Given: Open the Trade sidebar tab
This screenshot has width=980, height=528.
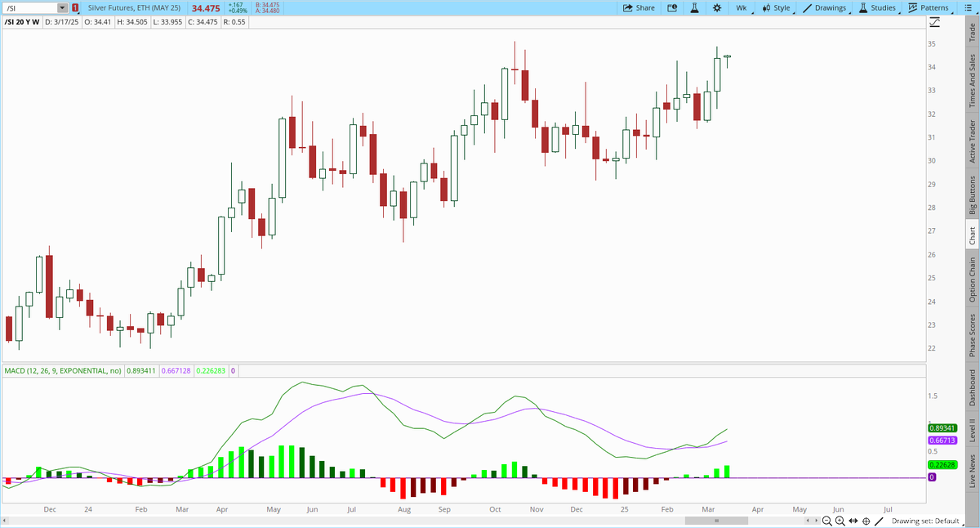Looking at the screenshot, I should (x=972, y=33).
